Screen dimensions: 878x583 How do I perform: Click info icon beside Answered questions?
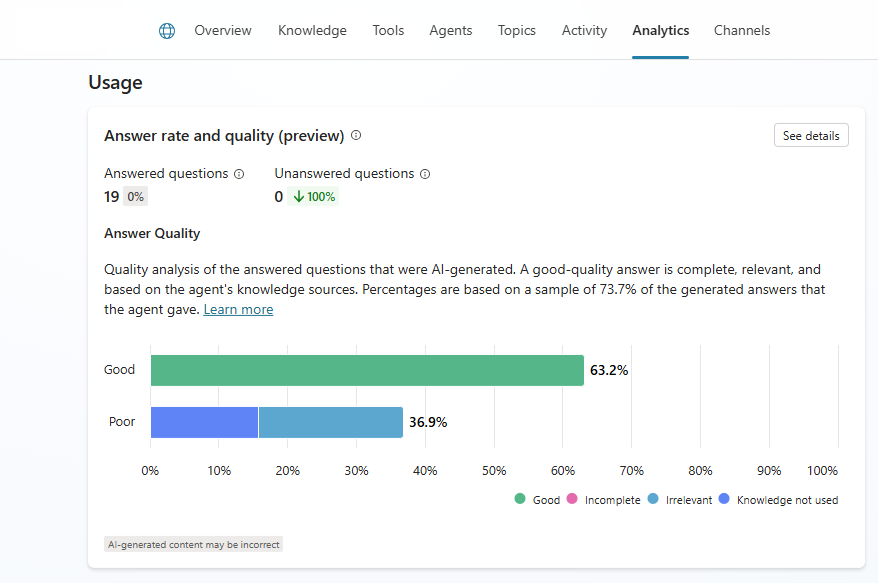pyautogui.click(x=239, y=174)
